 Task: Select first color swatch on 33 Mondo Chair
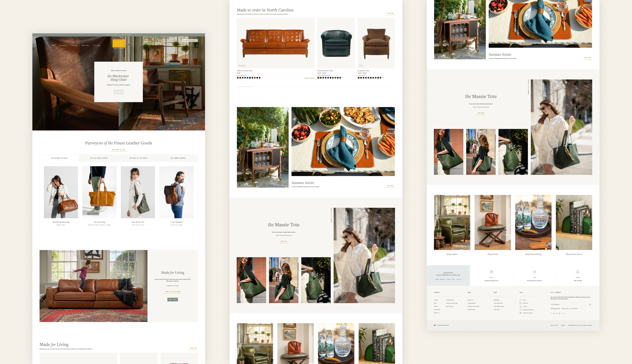click(x=358, y=78)
